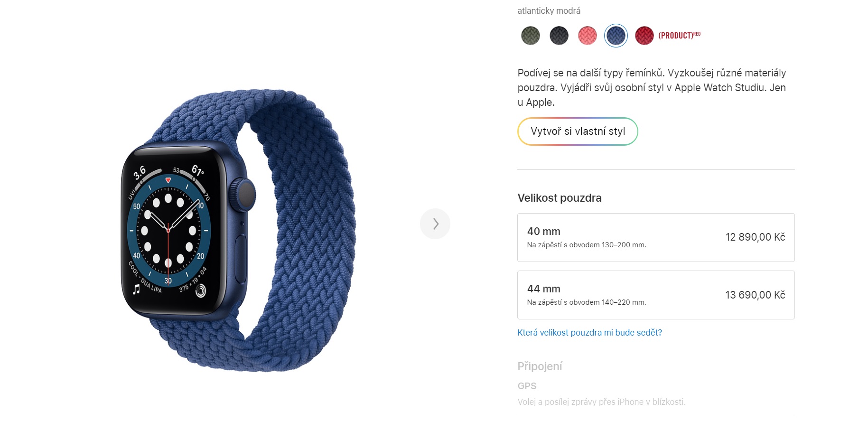This screenshot has height=421, width=868.
Task: Click the Apple Watch Studiu description paragraph
Action: [652, 88]
